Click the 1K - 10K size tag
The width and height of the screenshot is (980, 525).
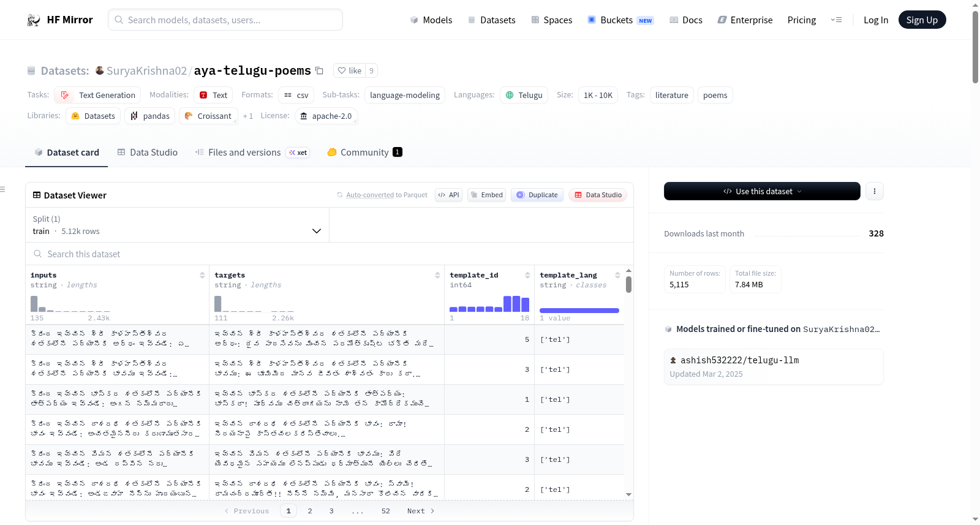598,95
